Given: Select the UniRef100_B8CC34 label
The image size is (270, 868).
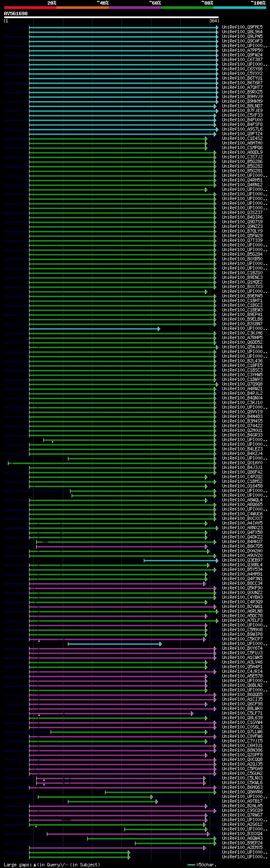Looking at the screenshot, I should tap(242, 583).
